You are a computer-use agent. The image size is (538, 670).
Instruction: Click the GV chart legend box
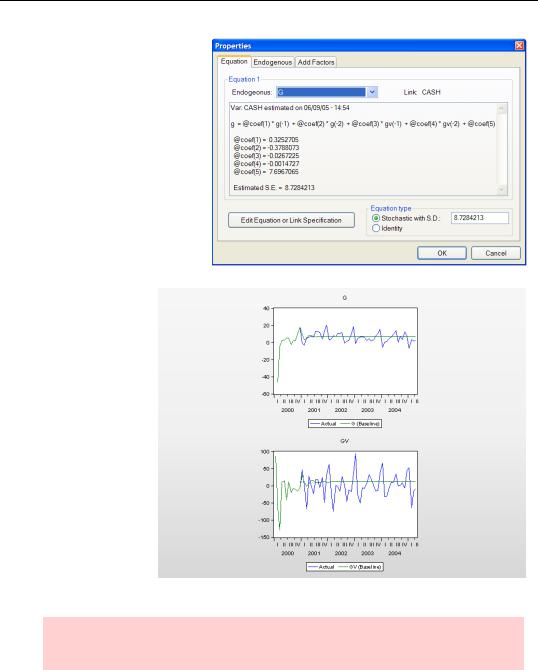point(345,567)
